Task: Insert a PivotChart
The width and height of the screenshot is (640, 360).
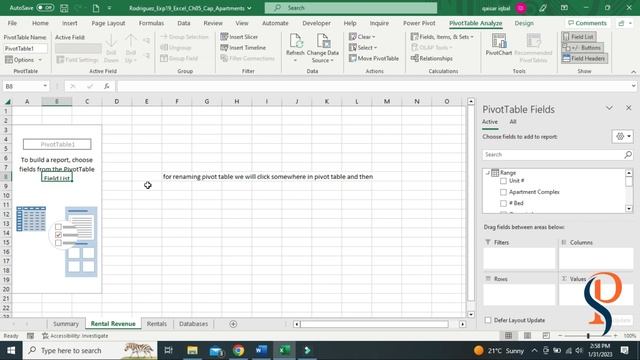Action: coord(499,45)
